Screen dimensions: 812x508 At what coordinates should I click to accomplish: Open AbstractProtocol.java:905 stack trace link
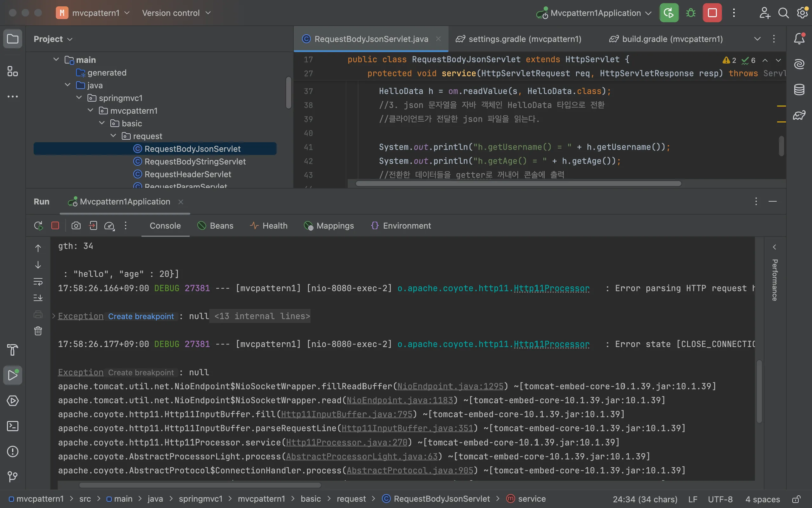pyautogui.click(x=410, y=470)
